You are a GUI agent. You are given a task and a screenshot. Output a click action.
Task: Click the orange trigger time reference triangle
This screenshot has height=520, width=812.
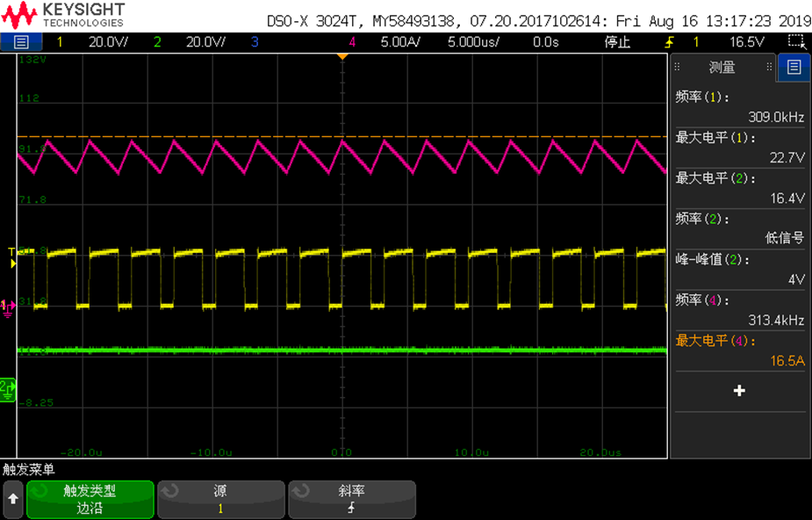tap(342, 56)
